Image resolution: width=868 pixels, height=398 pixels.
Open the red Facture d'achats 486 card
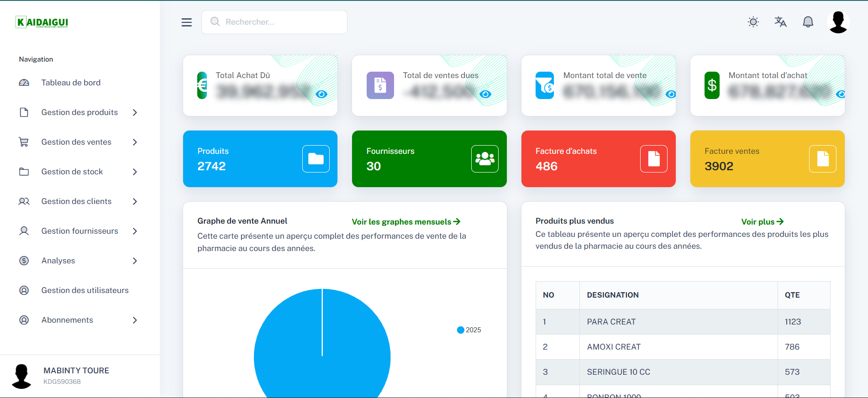tap(599, 159)
